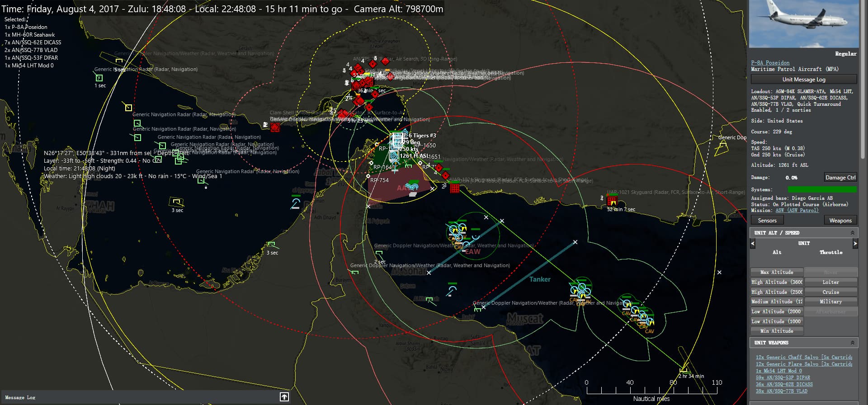Select the red hostile Clam Shell radar facility icon
The width and height of the screenshot is (868, 405).
pyautogui.click(x=275, y=128)
